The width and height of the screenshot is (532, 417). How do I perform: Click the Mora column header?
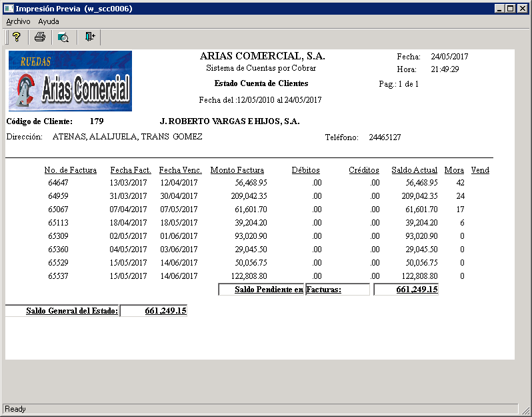click(x=454, y=170)
